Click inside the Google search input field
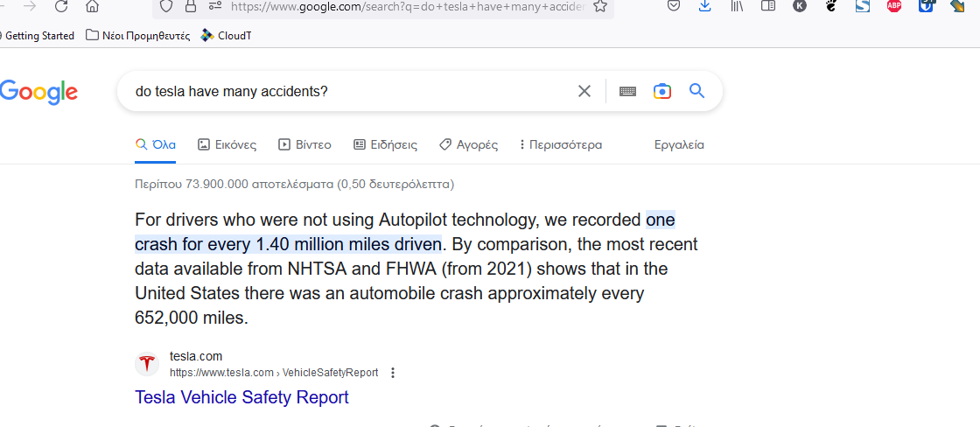980x427 pixels. 350,91
